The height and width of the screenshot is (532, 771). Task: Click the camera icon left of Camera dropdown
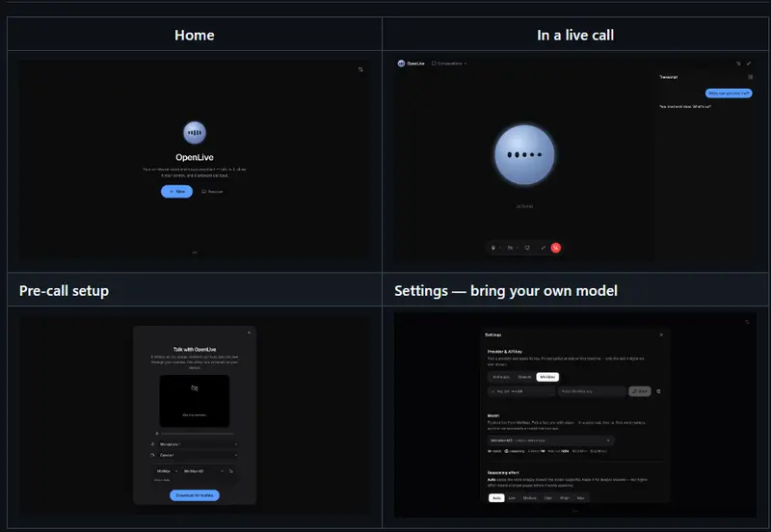click(x=152, y=455)
